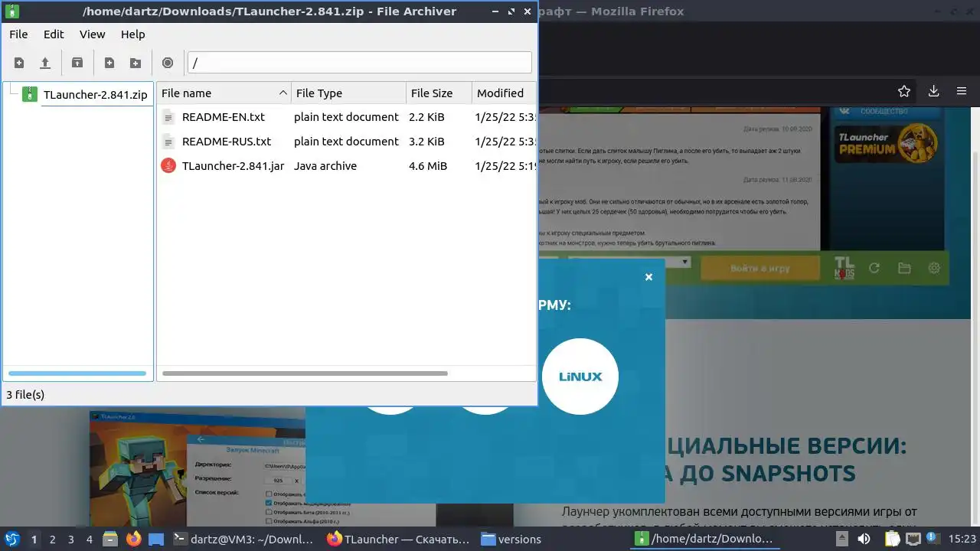Click the 'Java archive' type cell
The width and height of the screenshot is (980, 551).
pos(325,166)
